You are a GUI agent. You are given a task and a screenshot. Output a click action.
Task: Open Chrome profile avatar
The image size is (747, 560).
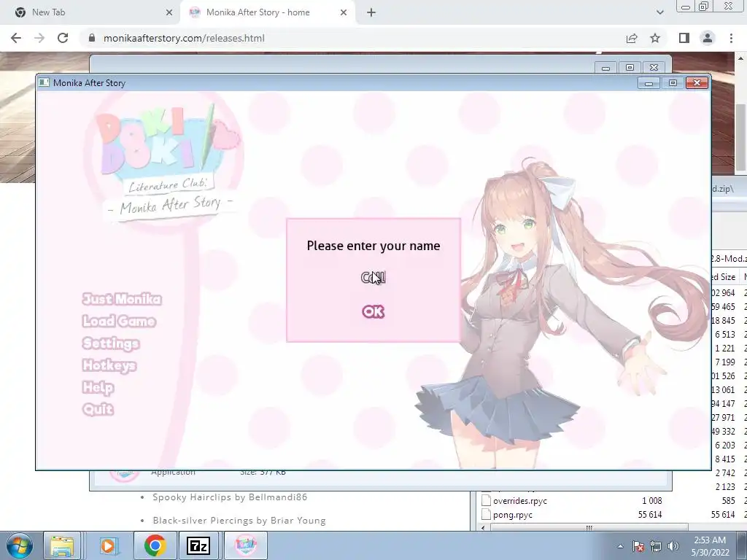coord(708,38)
